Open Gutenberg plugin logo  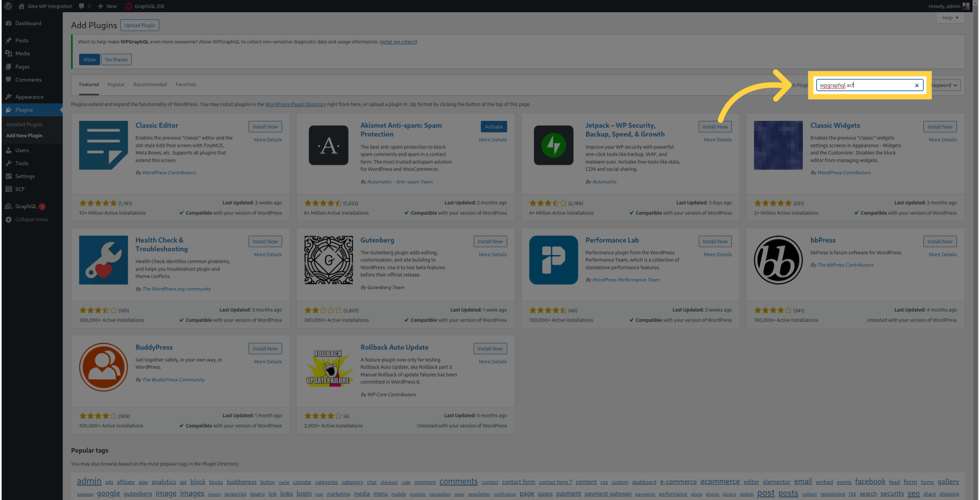[x=329, y=260]
